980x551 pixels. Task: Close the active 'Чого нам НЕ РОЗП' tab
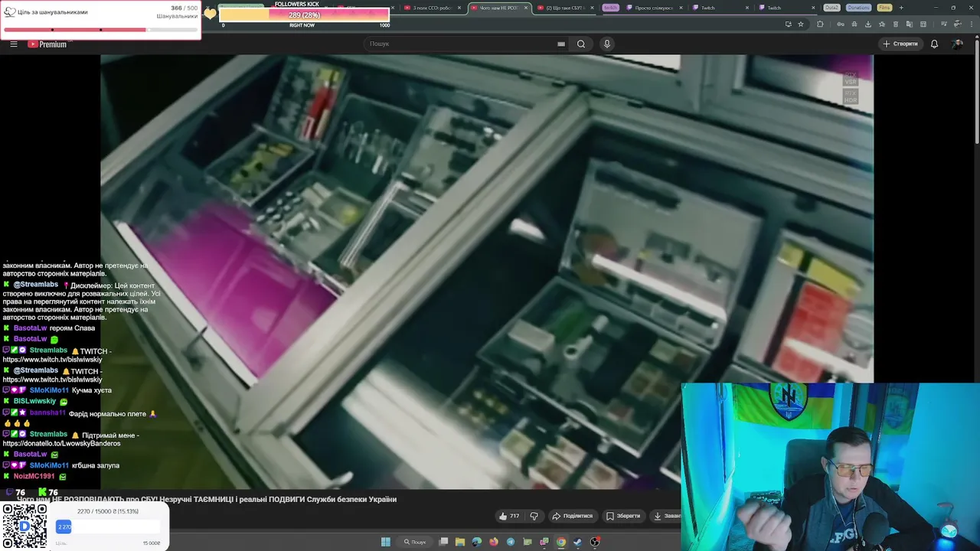[x=525, y=8]
